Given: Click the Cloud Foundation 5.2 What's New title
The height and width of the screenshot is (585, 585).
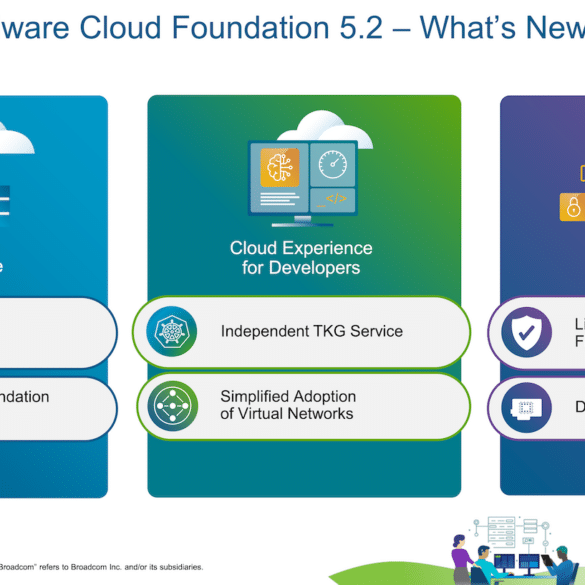Looking at the screenshot, I should click(x=292, y=27).
